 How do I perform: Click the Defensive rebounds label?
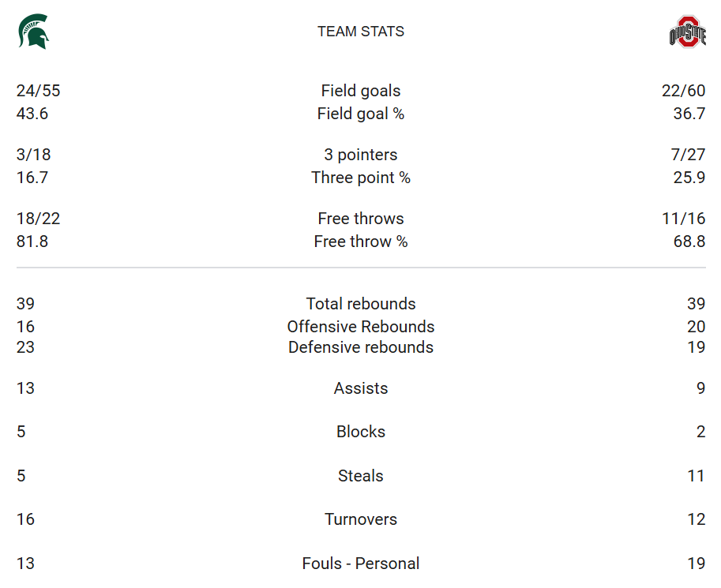click(360, 347)
